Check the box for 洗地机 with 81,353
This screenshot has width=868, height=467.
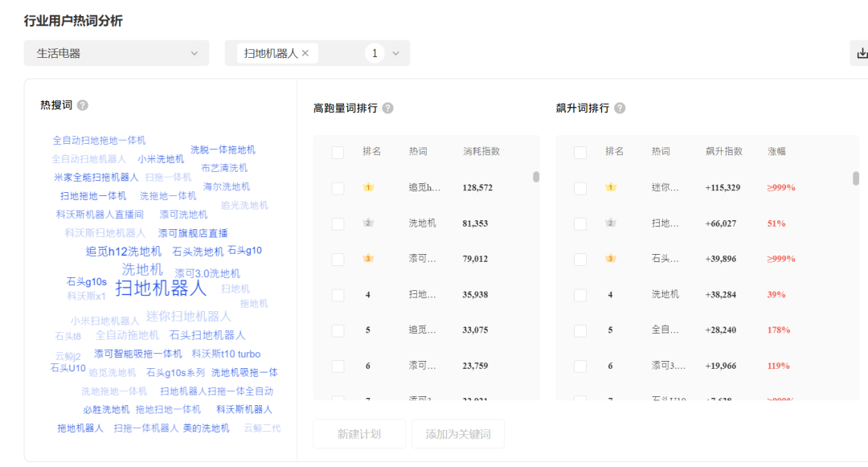[x=338, y=223]
